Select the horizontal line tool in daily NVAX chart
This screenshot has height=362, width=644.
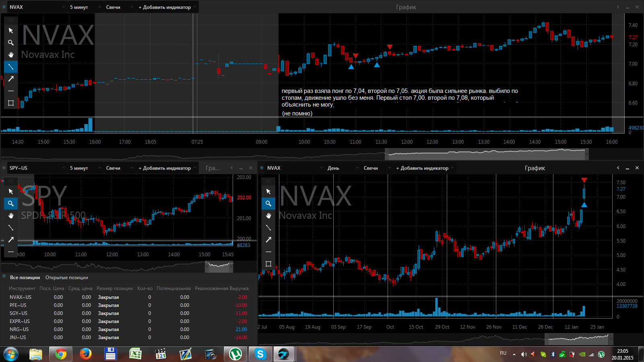coord(268,252)
